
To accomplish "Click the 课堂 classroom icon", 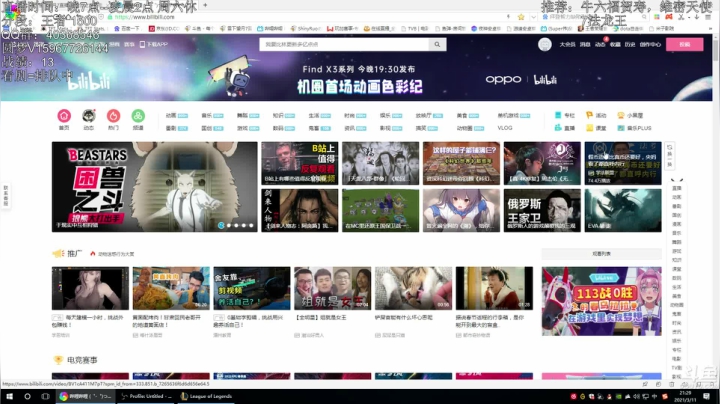I will [589, 128].
